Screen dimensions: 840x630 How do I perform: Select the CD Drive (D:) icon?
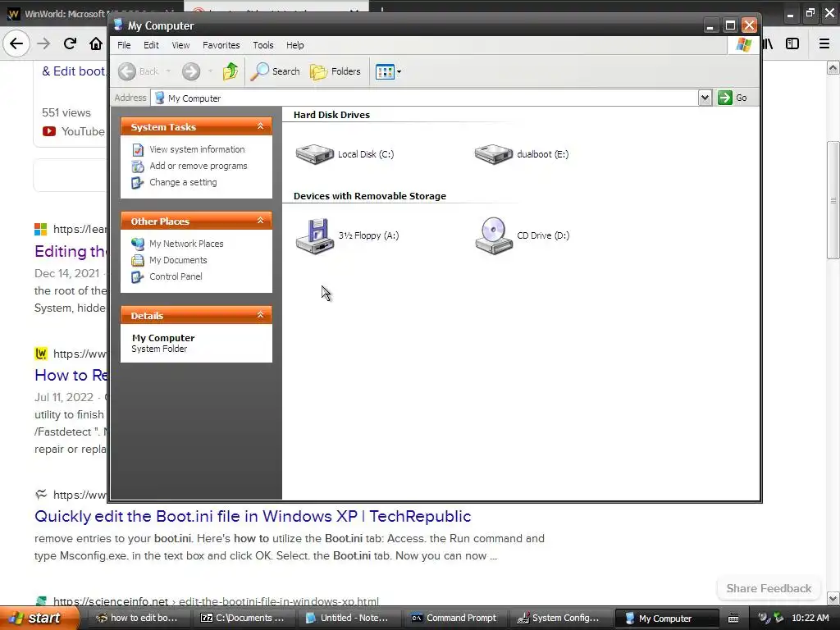(x=493, y=235)
